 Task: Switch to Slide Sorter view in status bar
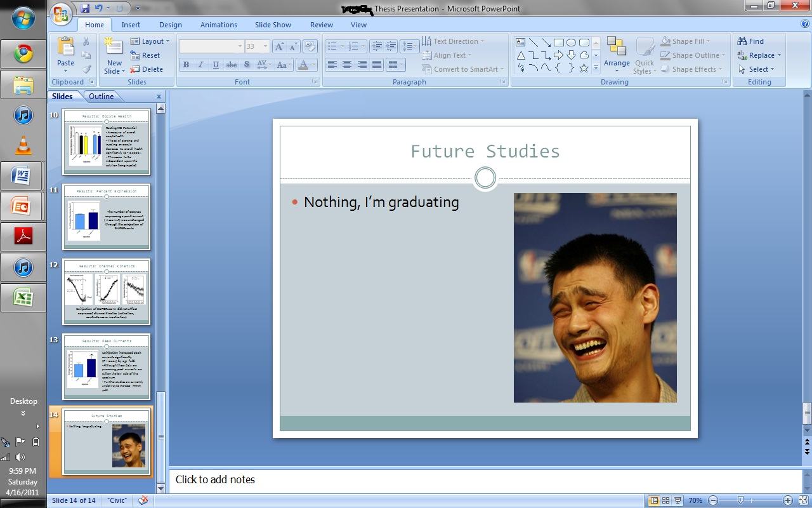point(666,500)
